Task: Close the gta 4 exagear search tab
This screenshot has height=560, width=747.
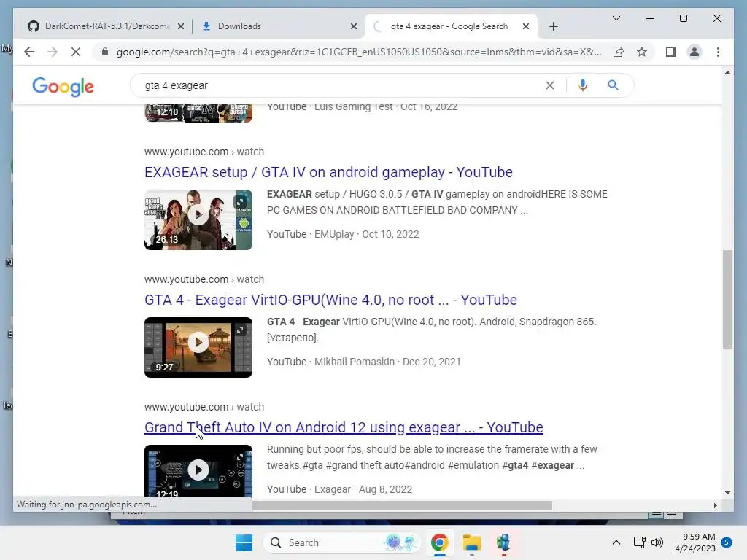Action: tap(525, 27)
